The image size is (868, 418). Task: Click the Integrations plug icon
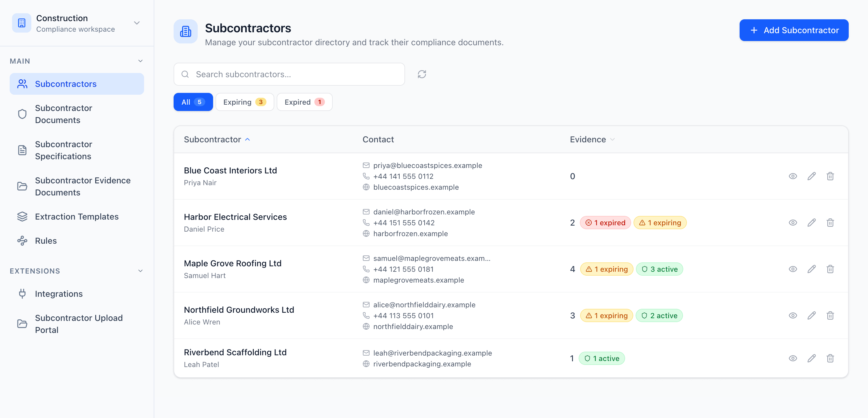pyautogui.click(x=22, y=294)
